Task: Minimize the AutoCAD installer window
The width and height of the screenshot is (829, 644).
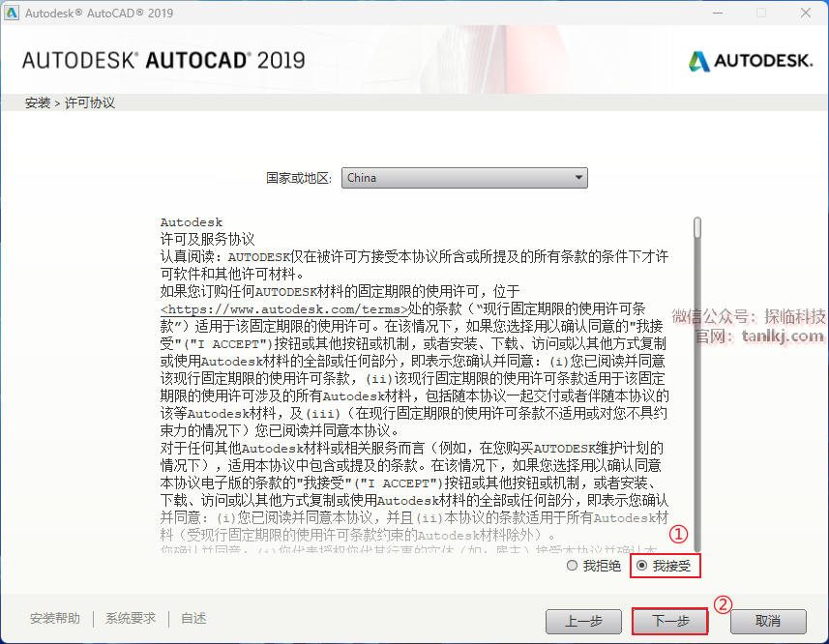Action: pyautogui.click(x=717, y=14)
